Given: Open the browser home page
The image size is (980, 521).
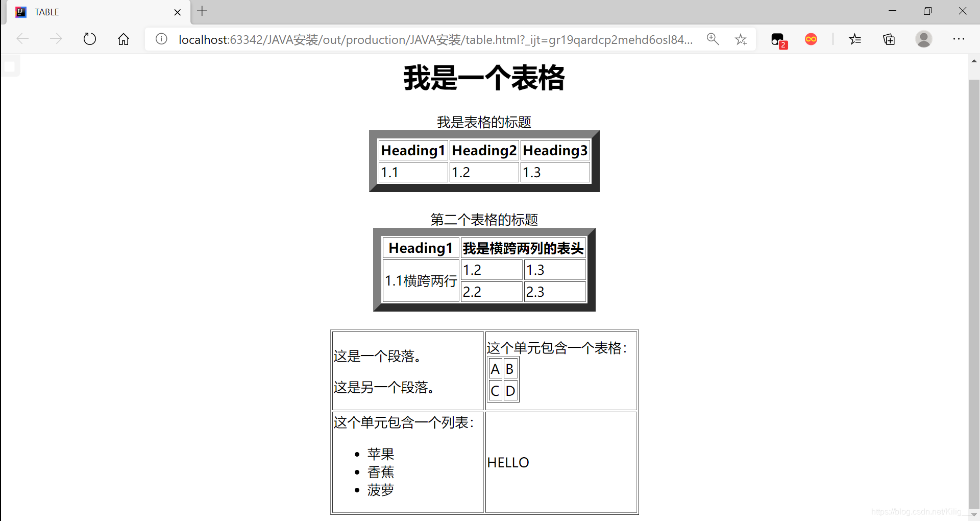Looking at the screenshot, I should (x=123, y=39).
